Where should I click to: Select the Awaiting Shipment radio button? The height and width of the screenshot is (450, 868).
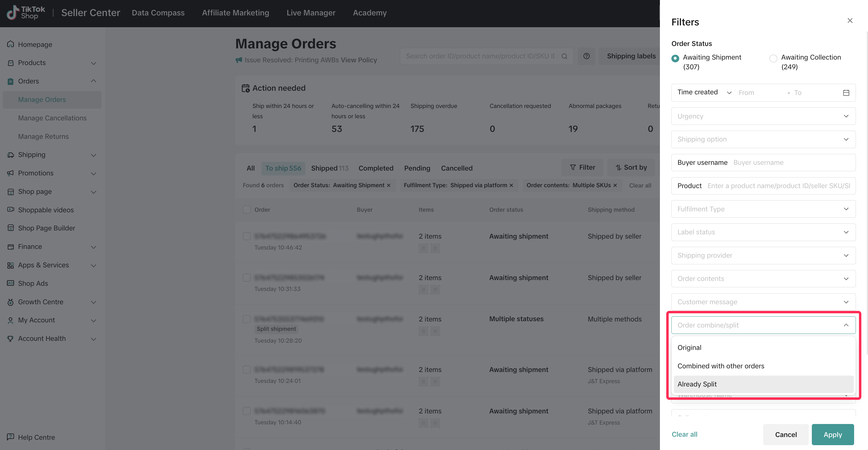coord(675,58)
